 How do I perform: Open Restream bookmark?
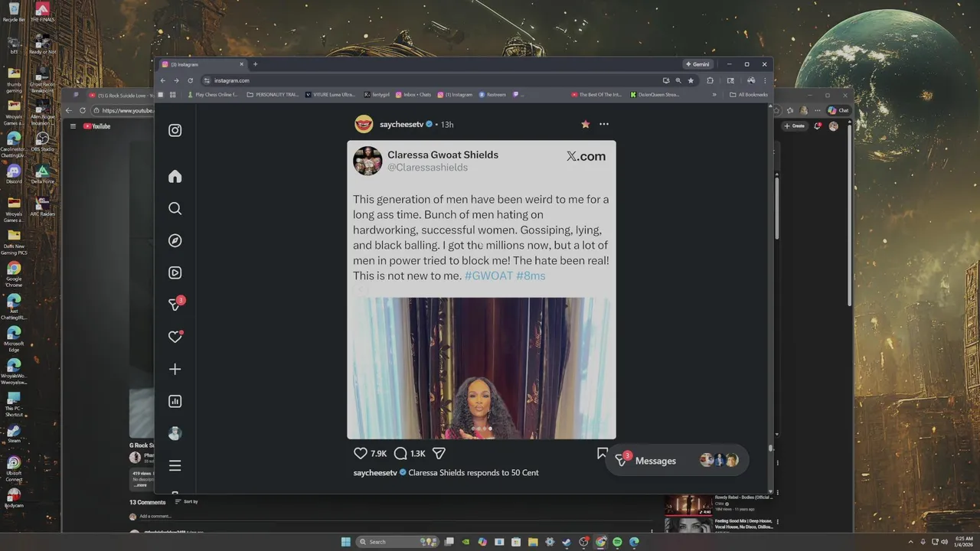click(x=492, y=95)
